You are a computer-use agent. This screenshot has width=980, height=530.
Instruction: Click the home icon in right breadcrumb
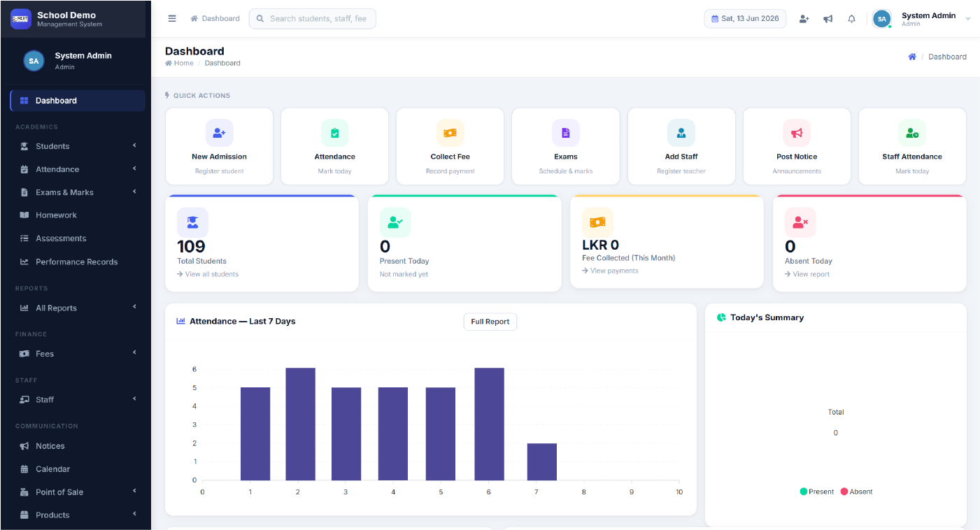click(912, 57)
